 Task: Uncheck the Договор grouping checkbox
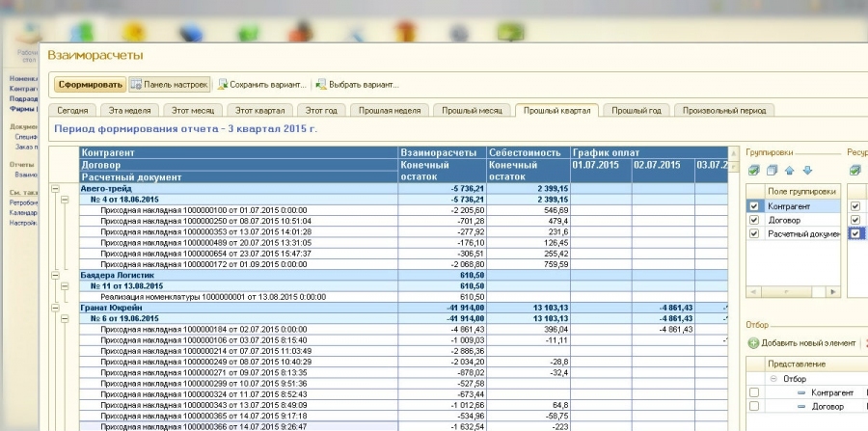pyautogui.click(x=755, y=220)
